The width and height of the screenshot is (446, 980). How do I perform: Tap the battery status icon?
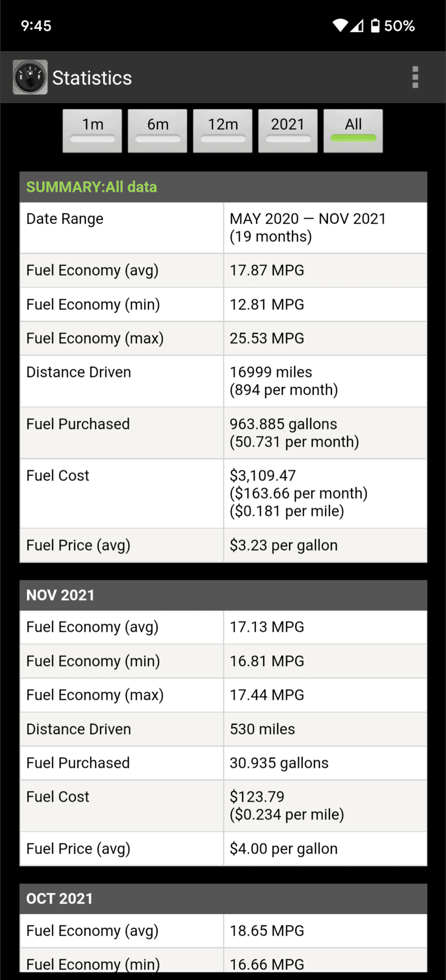(375, 26)
